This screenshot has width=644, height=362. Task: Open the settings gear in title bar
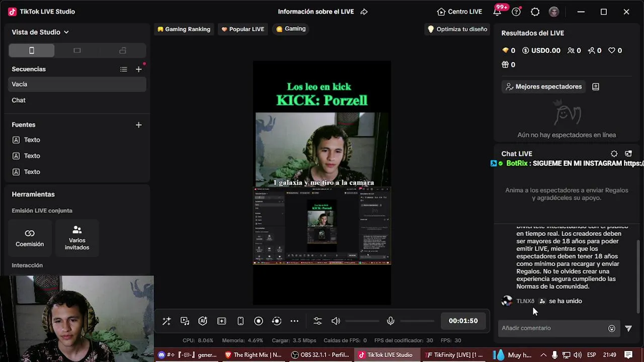[535, 12]
